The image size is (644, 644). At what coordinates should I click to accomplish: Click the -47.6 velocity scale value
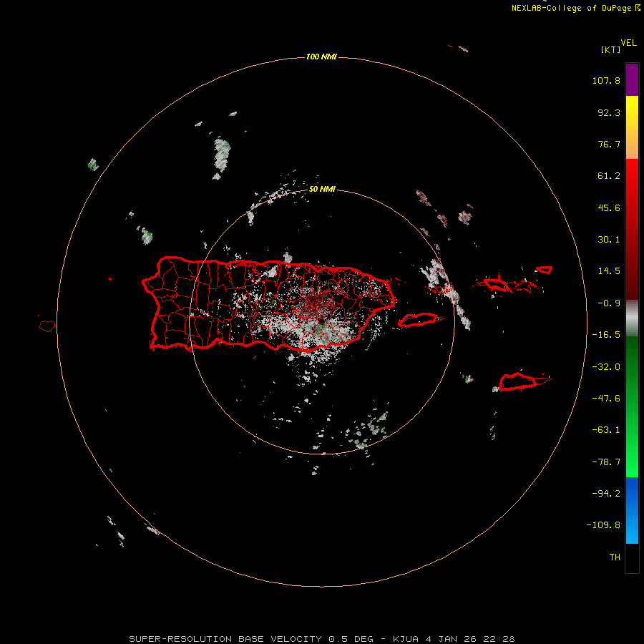(606, 399)
